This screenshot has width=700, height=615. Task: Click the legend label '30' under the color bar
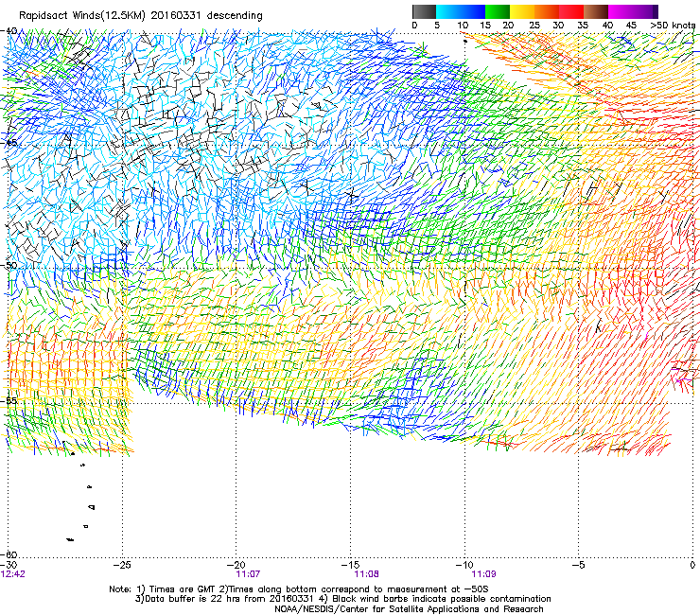[558, 25]
